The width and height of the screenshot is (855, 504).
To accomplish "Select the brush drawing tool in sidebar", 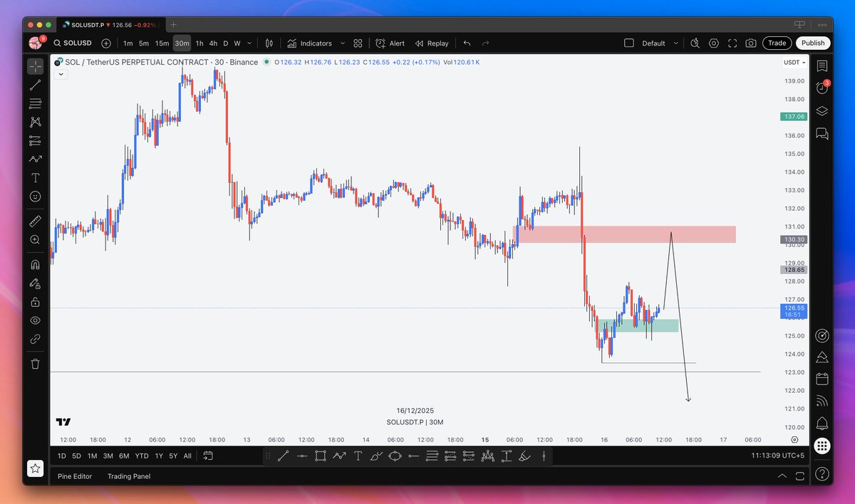I will tap(36, 159).
